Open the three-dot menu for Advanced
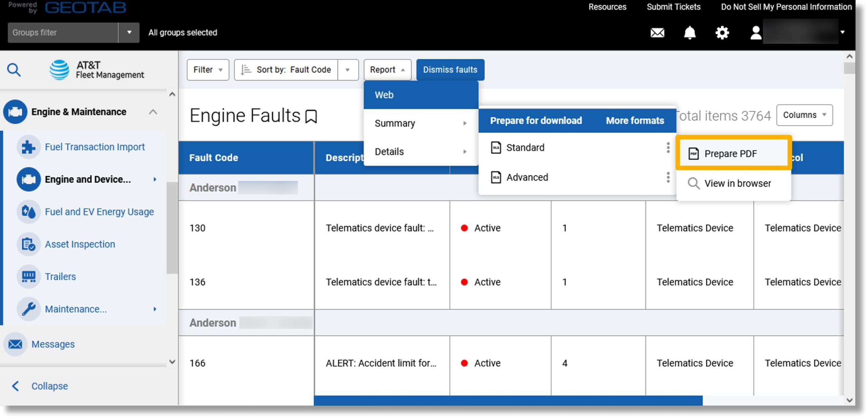The width and height of the screenshot is (868, 418). coord(668,177)
